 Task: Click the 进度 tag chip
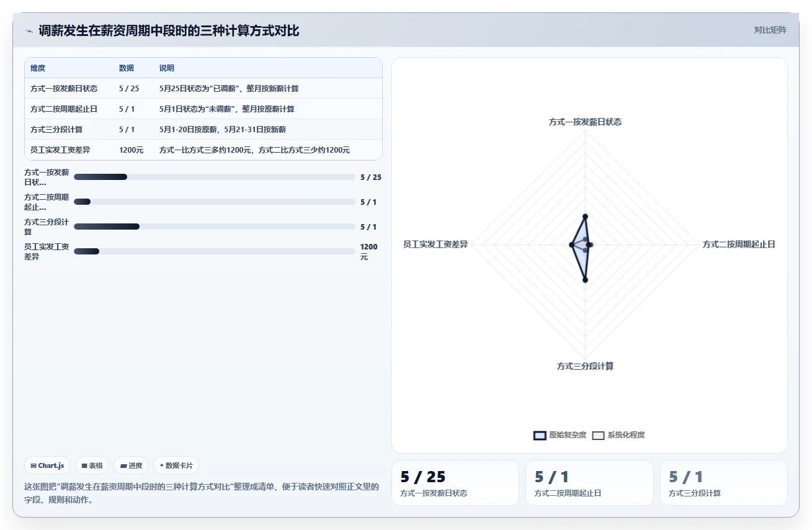click(x=131, y=465)
